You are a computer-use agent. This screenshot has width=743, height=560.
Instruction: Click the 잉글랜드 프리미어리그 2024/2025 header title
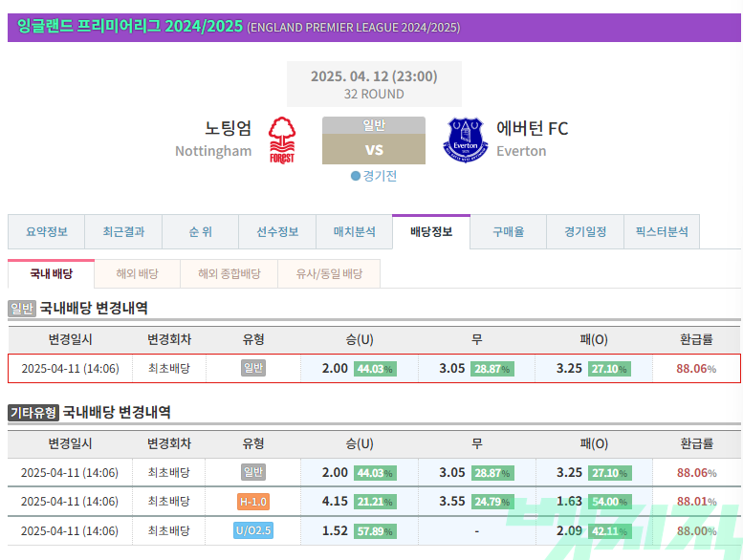click(x=130, y=26)
